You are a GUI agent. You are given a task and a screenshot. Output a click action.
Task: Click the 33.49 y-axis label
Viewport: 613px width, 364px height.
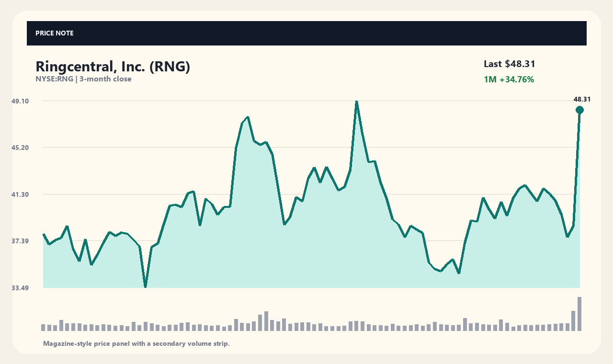click(x=20, y=288)
